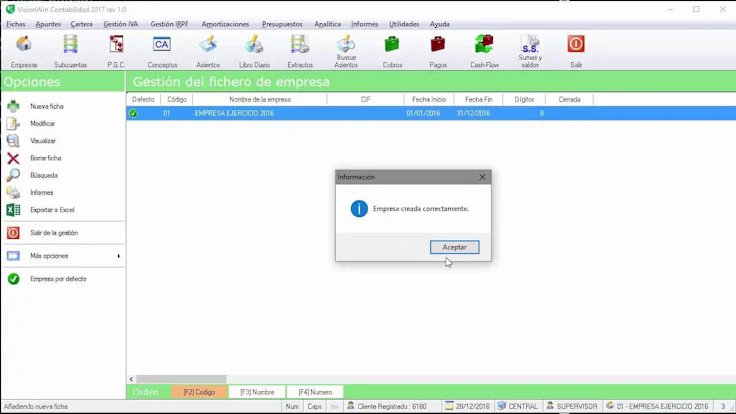Open the Gestión IRPF menu
This screenshot has width=736, height=414.
(x=169, y=24)
